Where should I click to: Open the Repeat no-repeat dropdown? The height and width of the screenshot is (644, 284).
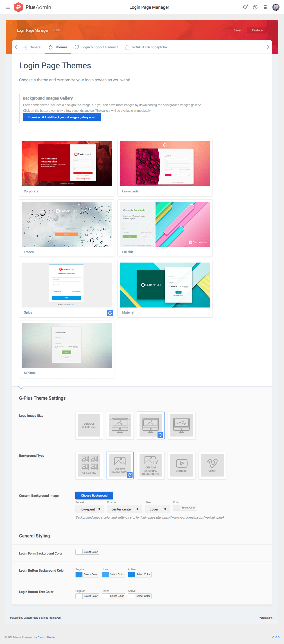(90, 509)
